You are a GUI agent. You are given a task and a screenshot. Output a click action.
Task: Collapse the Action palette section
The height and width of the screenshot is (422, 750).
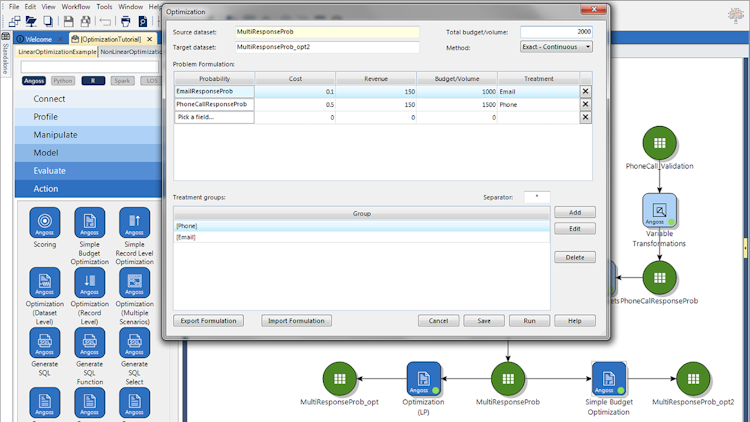(88, 189)
